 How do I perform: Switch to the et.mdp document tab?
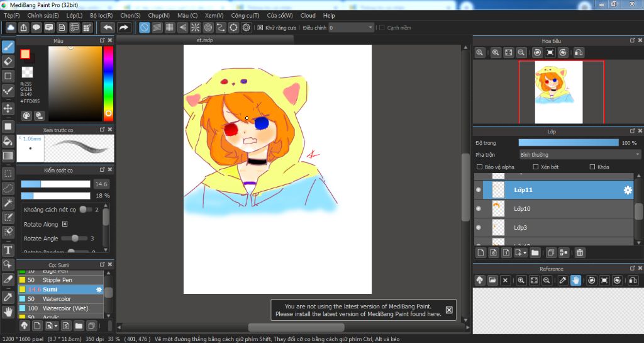coord(204,40)
